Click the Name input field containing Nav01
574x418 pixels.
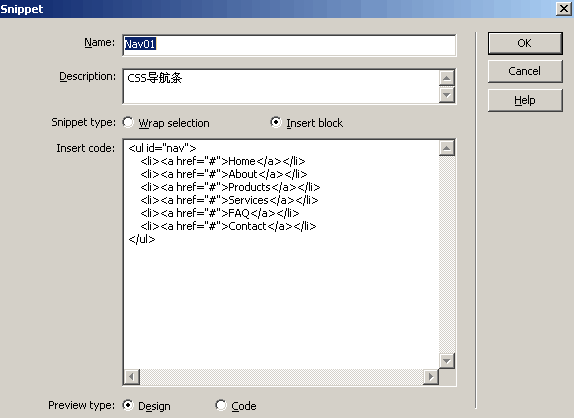tap(289, 45)
